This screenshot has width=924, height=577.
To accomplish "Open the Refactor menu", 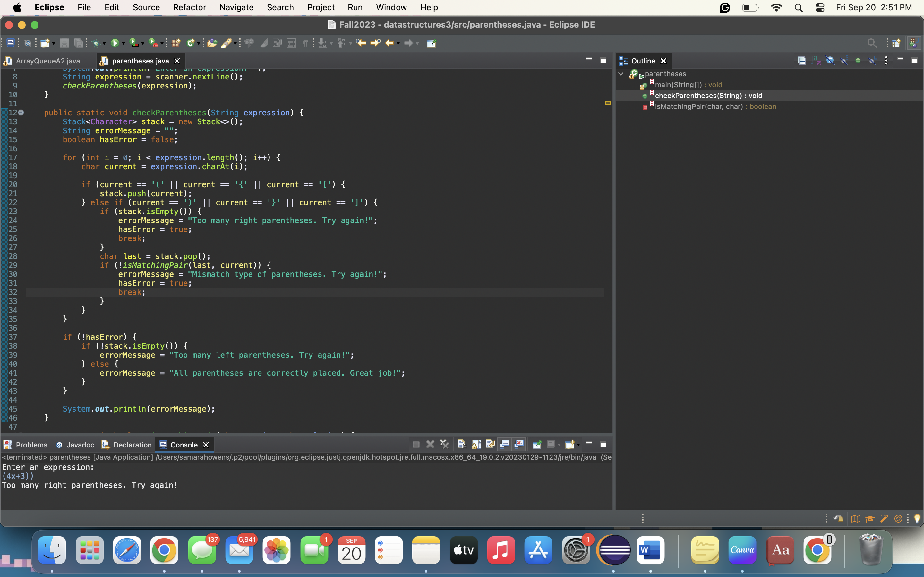I will [x=189, y=7].
